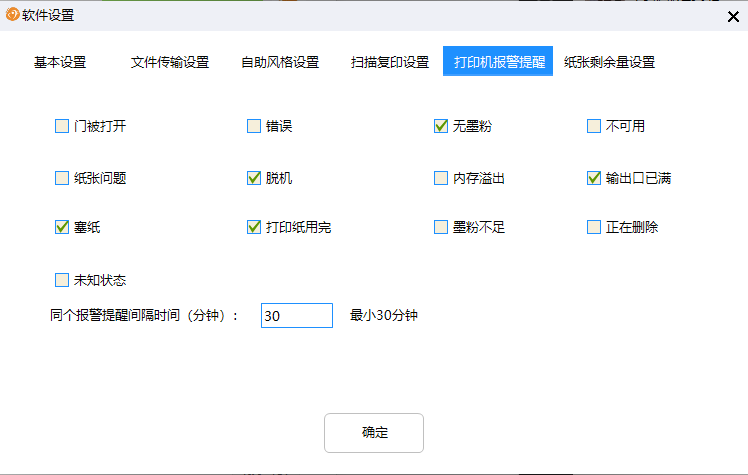
Task: Turn off the 塞纸 alert
Action: (x=62, y=227)
